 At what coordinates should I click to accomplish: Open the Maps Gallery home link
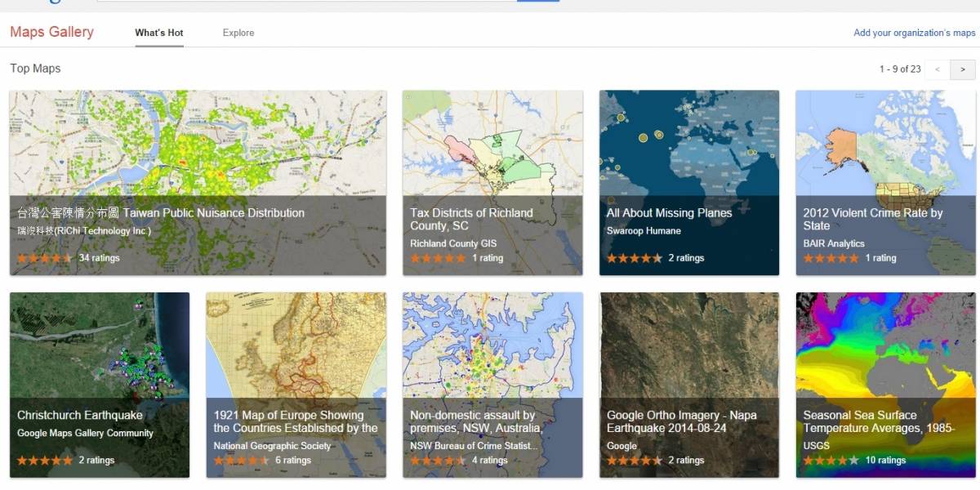(x=51, y=33)
